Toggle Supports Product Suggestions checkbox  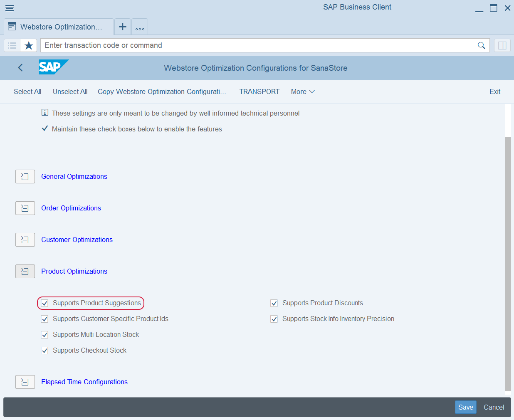(44, 303)
